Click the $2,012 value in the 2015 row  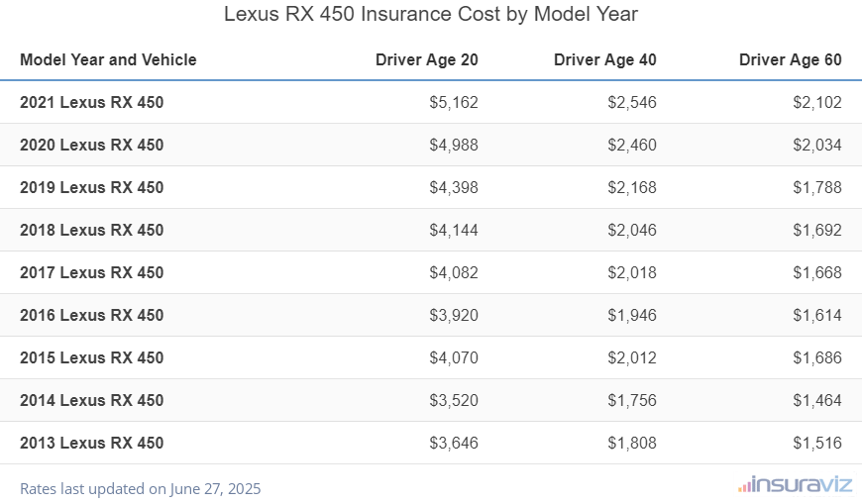[x=632, y=357]
